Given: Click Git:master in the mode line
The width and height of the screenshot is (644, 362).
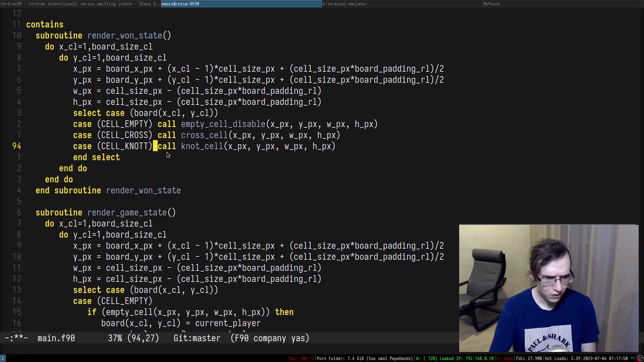Looking at the screenshot, I should point(197,338).
